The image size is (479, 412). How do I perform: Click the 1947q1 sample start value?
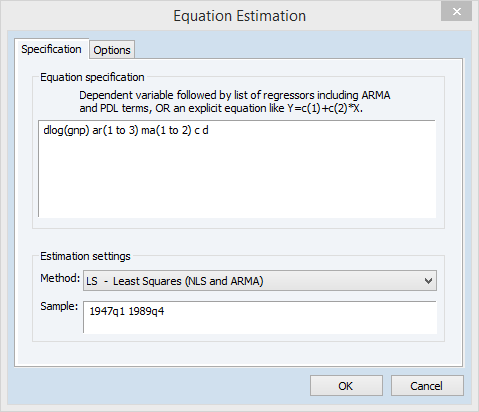coord(107,311)
